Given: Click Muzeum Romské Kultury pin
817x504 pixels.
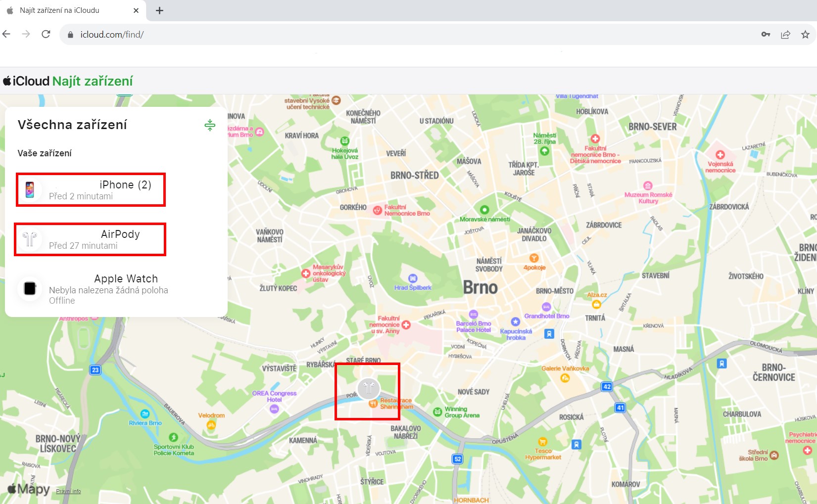Looking at the screenshot, I should (648, 185).
